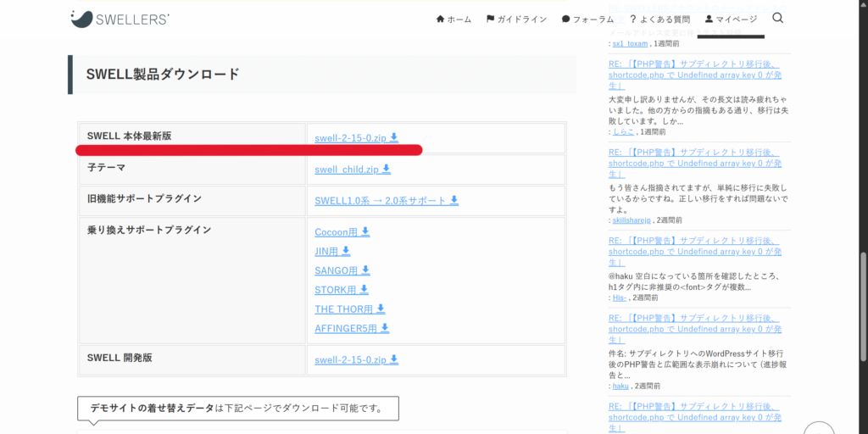
Task: Click the 子テーマ table label
Action: 108,167
